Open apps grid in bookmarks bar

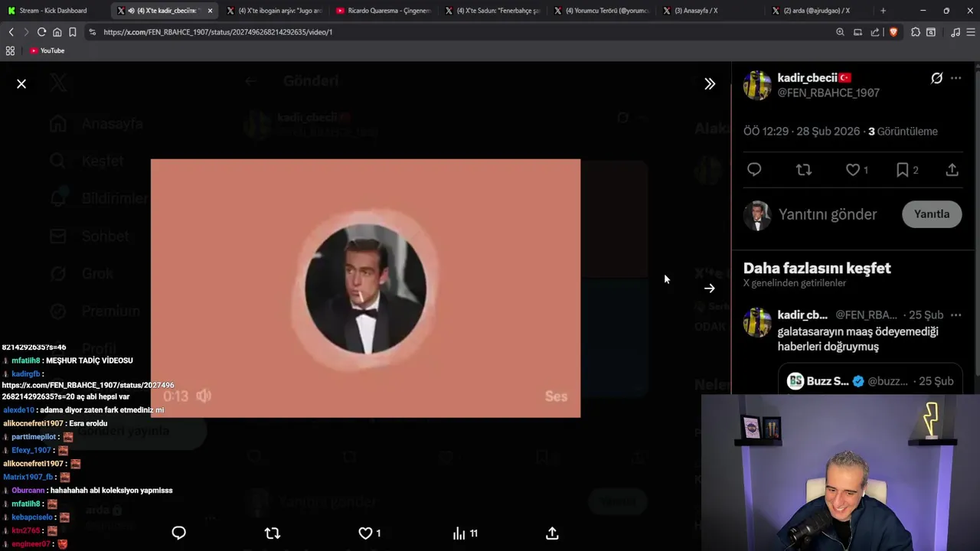tap(10, 51)
